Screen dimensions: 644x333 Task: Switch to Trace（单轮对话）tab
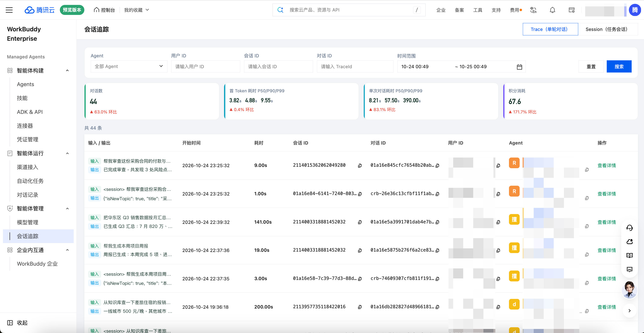tap(550, 29)
